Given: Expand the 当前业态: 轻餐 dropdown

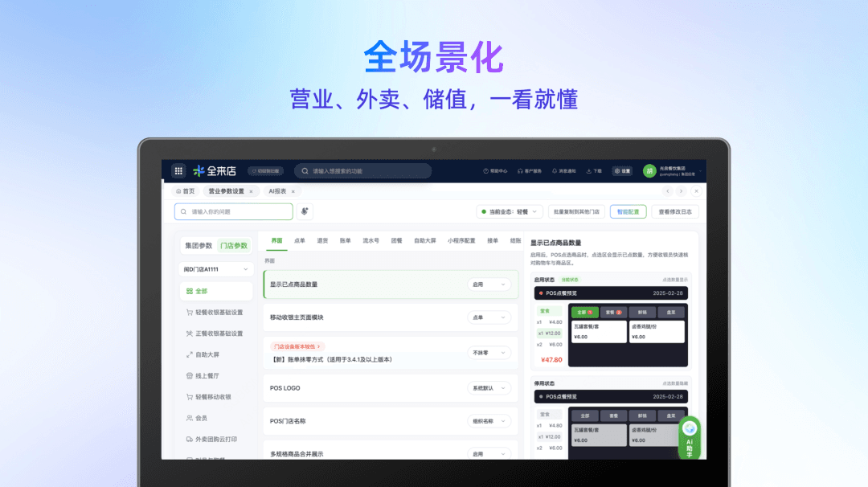Looking at the screenshot, I should pyautogui.click(x=509, y=211).
